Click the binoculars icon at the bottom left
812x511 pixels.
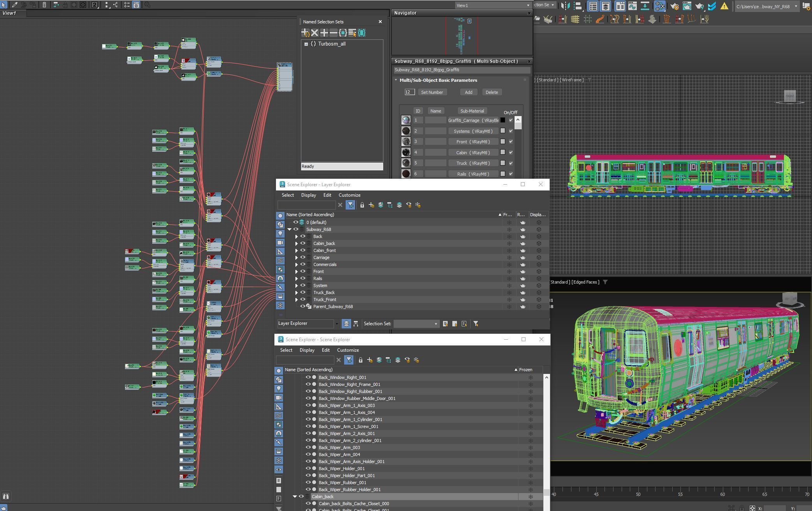[x=6, y=496]
